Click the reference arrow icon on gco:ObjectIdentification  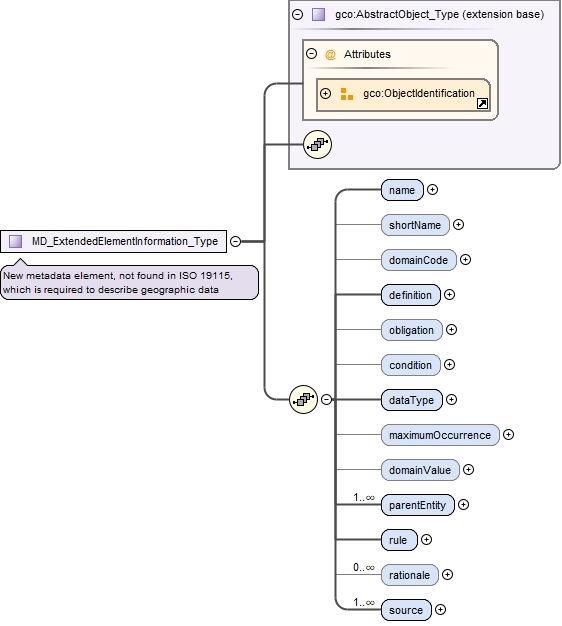click(x=482, y=104)
